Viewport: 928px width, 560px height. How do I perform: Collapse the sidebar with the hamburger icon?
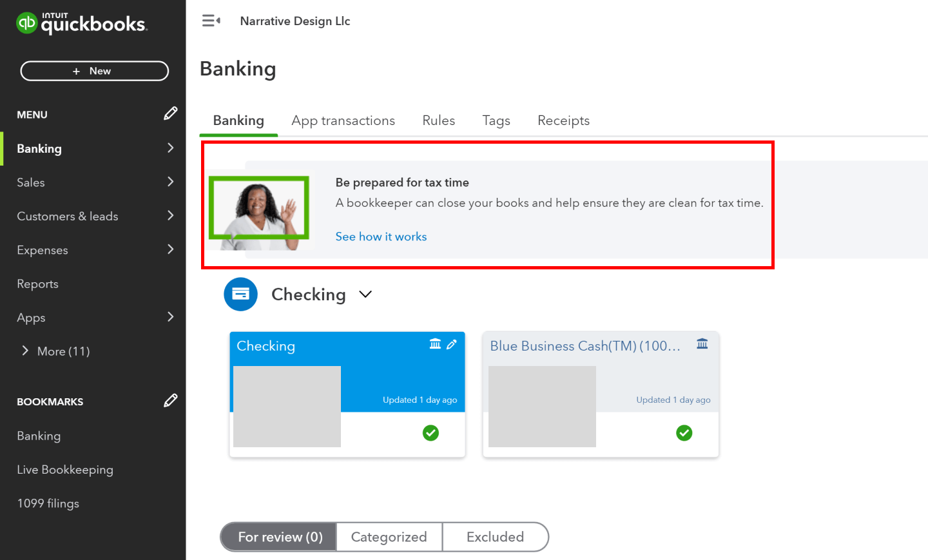[x=211, y=21]
